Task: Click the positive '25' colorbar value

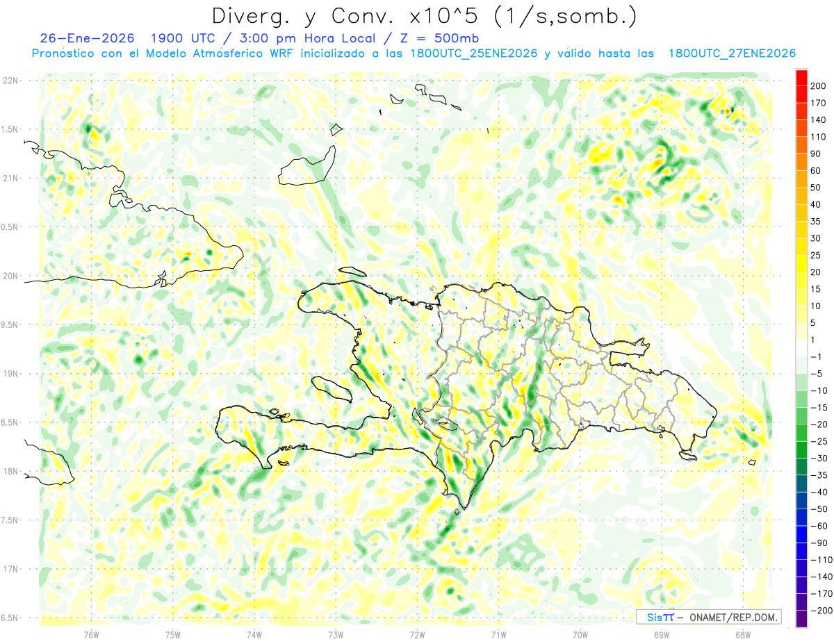Action: pos(817,255)
